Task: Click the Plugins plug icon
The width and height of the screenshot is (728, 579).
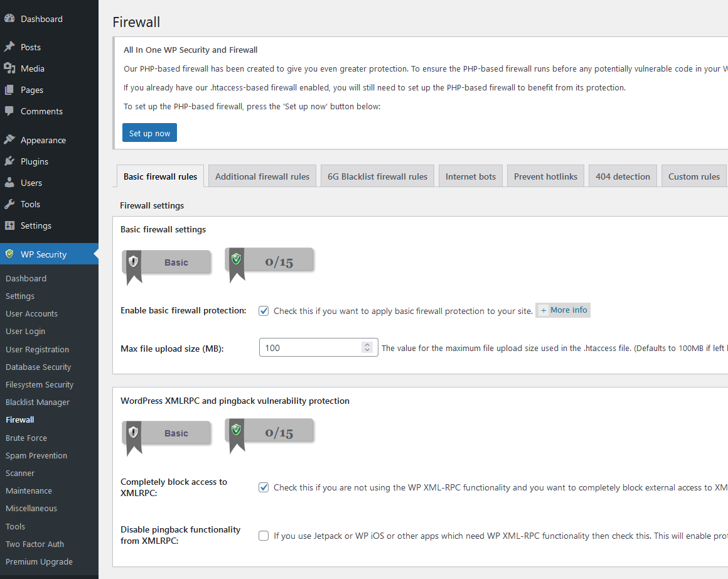Action: [x=9, y=161]
